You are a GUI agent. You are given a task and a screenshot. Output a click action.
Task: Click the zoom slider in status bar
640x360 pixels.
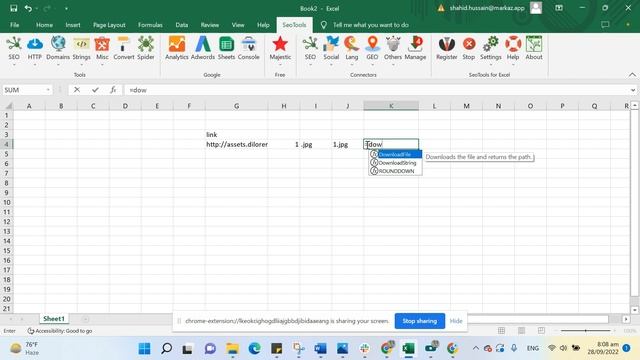586,331
